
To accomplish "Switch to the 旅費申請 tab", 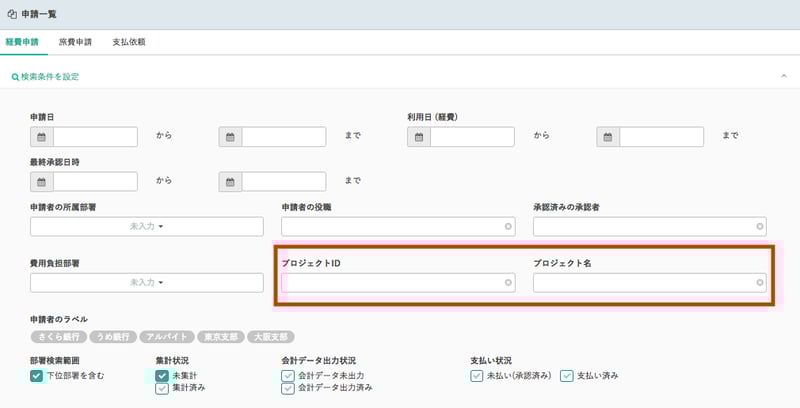I will pyautogui.click(x=75, y=42).
